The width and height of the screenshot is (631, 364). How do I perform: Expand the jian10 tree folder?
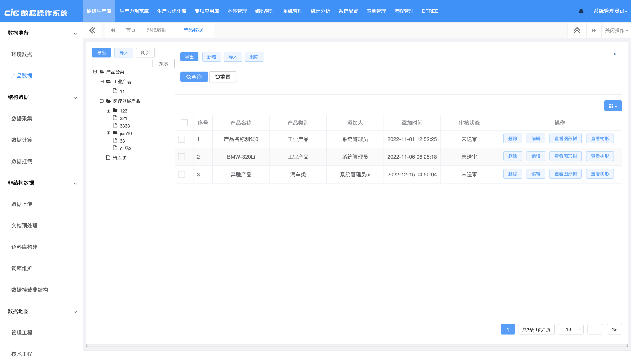pos(108,133)
